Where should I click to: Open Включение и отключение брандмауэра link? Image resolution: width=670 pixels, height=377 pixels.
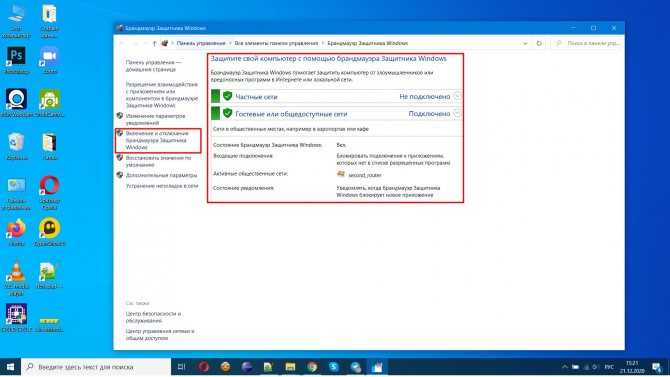(x=157, y=140)
